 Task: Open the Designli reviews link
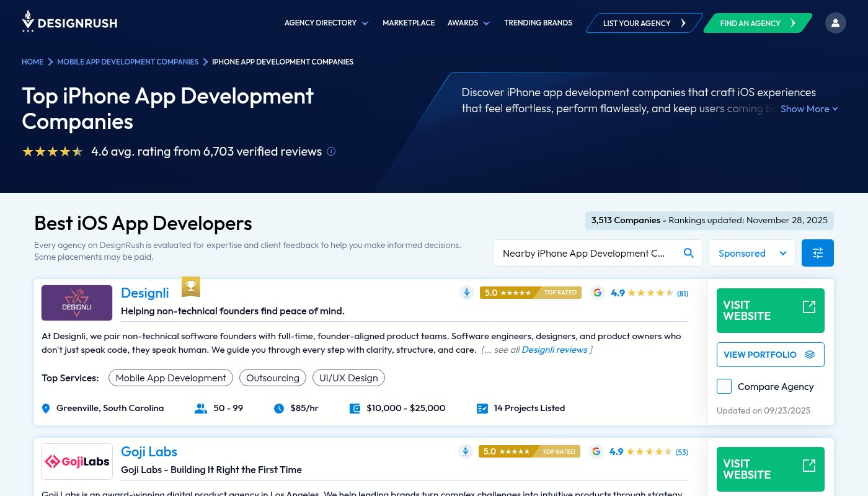554,350
